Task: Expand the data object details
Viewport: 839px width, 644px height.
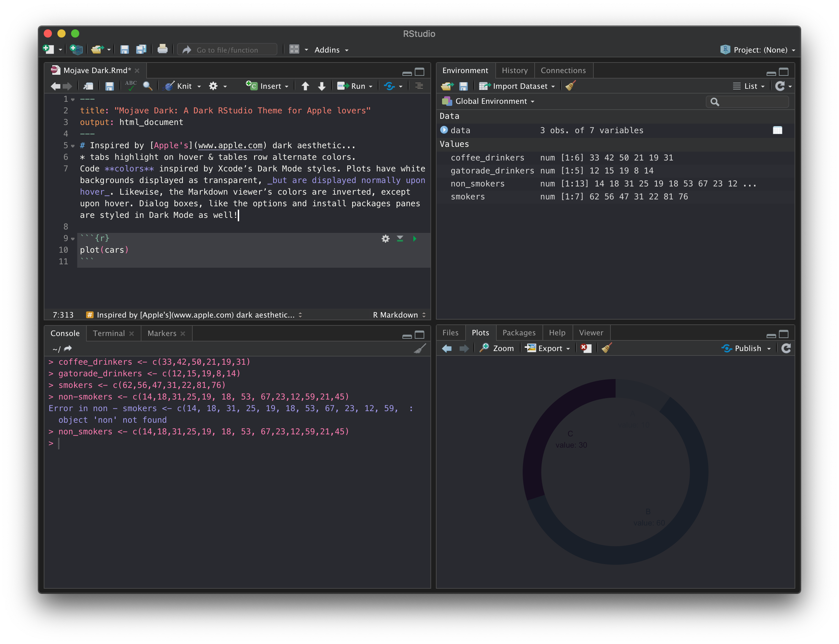Action: (x=444, y=130)
